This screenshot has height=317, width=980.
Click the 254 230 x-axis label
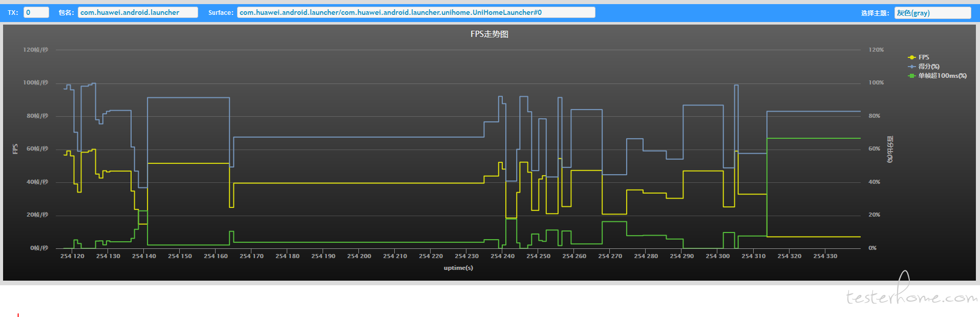click(x=466, y=256)
